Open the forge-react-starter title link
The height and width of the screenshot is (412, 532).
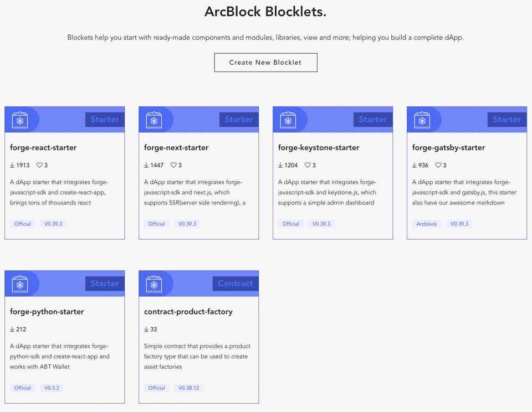pyautogui.click(x=43, y=148)
